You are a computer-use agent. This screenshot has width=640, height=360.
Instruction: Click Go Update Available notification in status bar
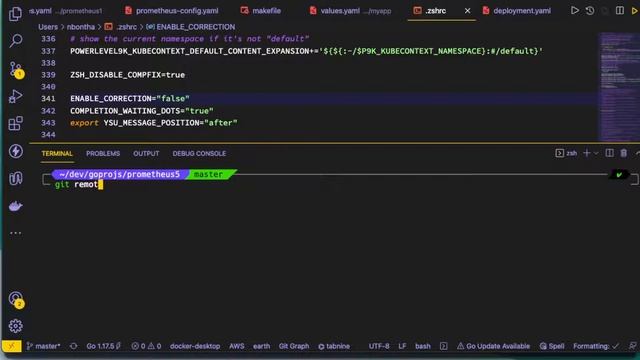tap(493, 346)
